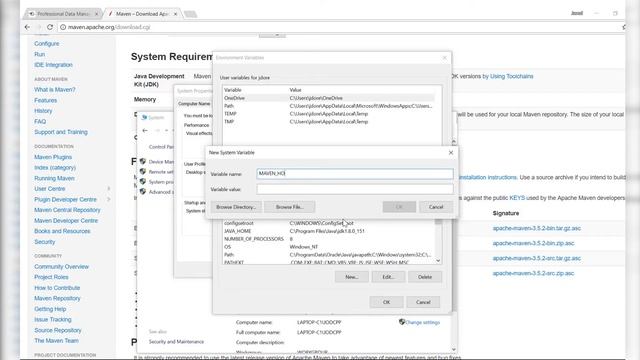
Task: Close the Maven Download browser tab
Action: pyautogui.click(x=176, y=14)
